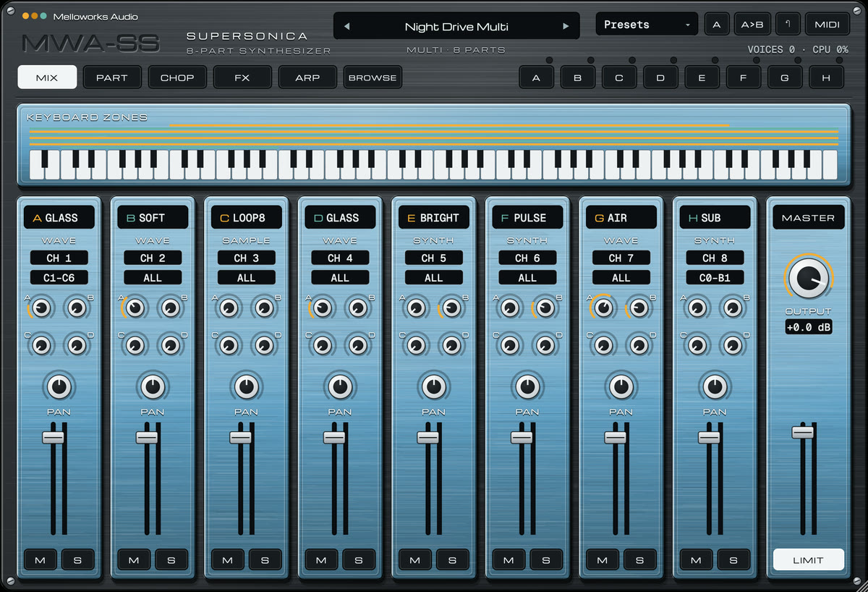
Task: Select part C in the part selector row
Action: click(619, 77)
